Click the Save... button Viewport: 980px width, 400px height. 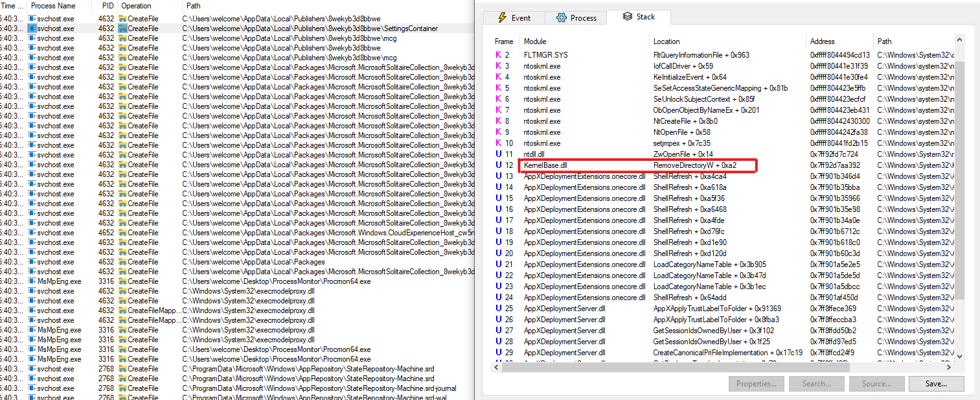coord(936,383)
